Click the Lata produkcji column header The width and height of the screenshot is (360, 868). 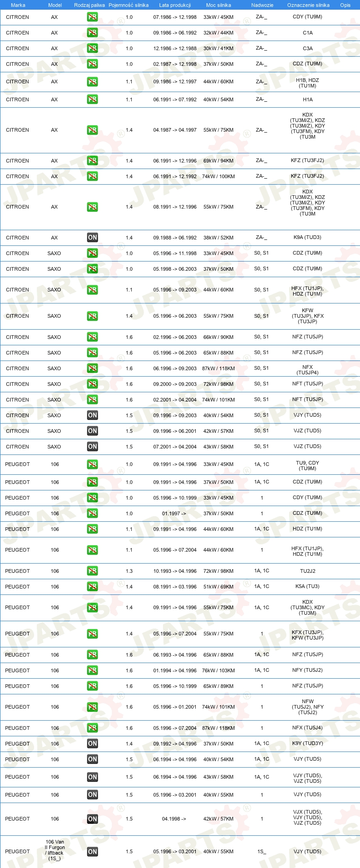coord(175,5)
